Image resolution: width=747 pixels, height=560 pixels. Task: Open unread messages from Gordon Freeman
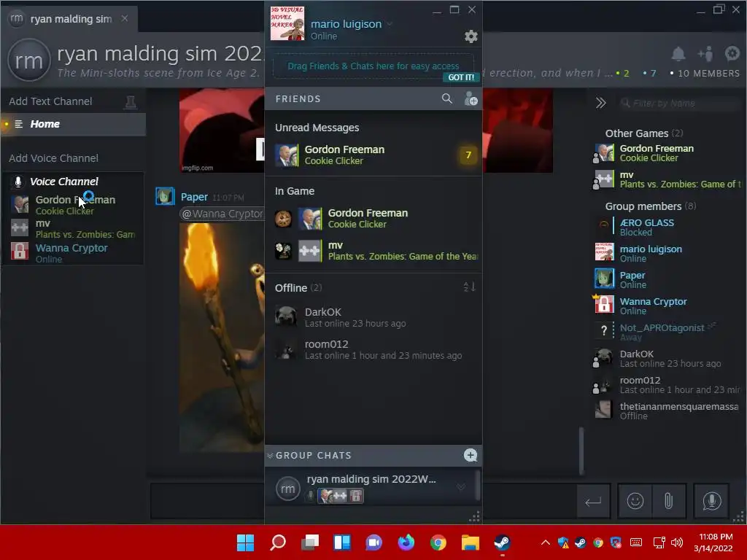coord(373,155)
